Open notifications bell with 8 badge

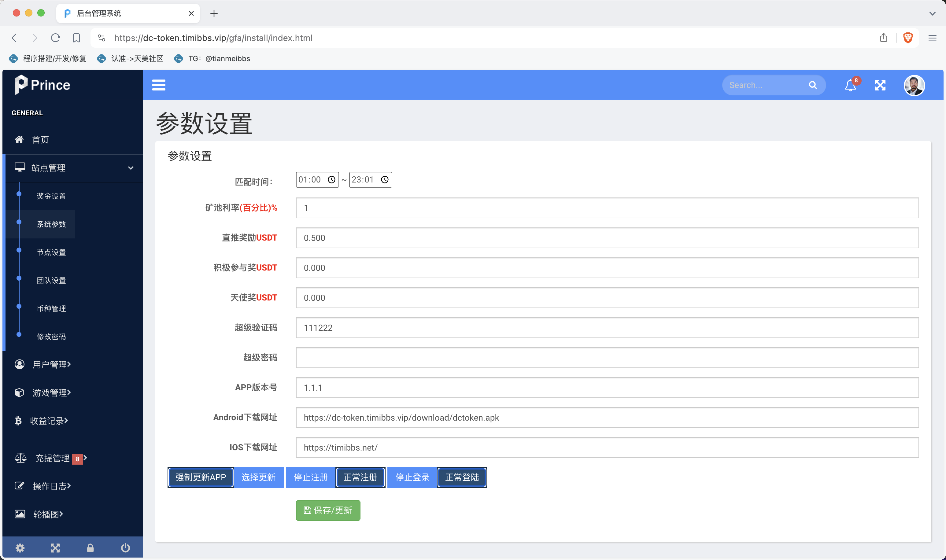tap(851, 85)
